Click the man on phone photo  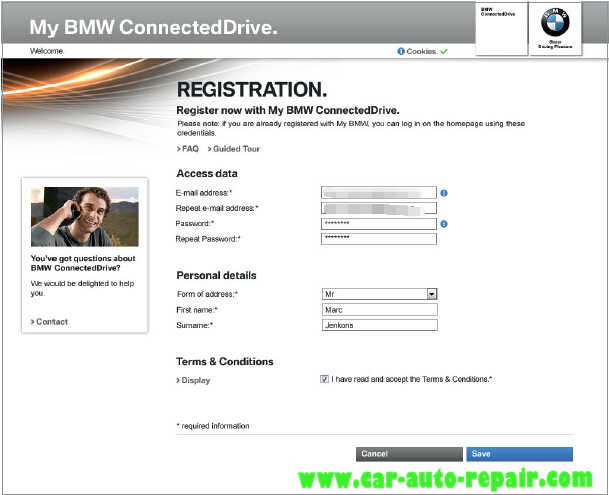point(85,216)
